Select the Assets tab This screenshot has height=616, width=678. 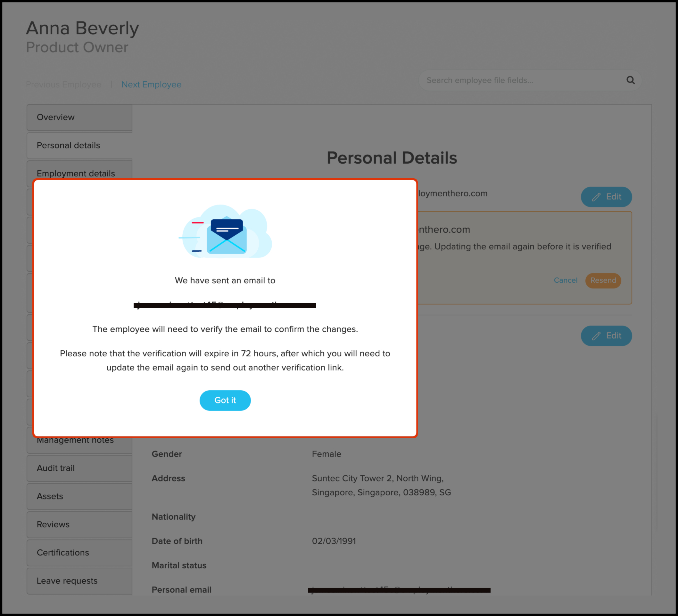pyautogui.click(x=79, y=496)
